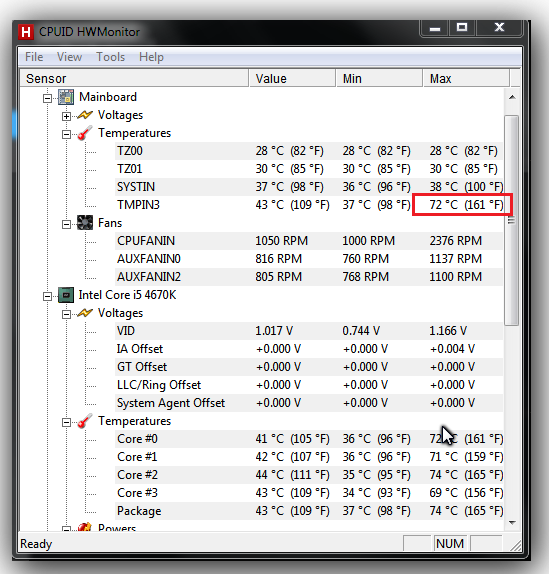Select the Package temperature row
Screen dimensions: 549x574
click(309, 511)
